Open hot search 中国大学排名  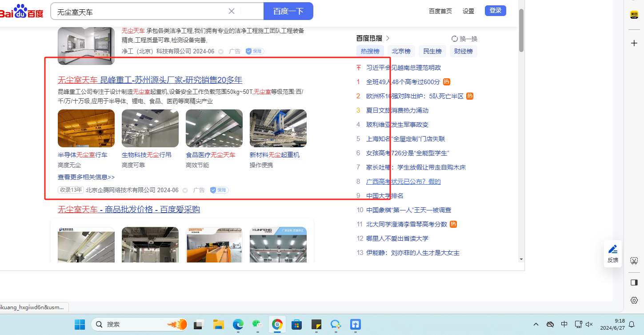385,196
